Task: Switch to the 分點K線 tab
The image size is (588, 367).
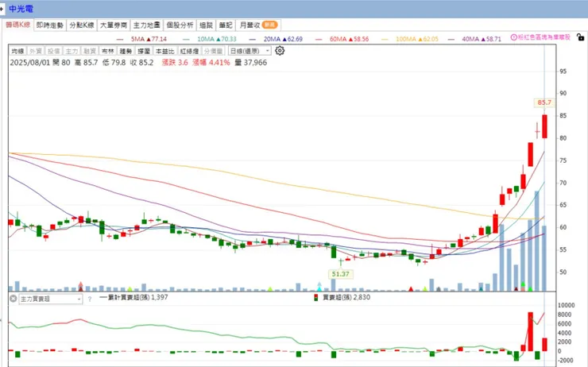Action: pos(82,25)
